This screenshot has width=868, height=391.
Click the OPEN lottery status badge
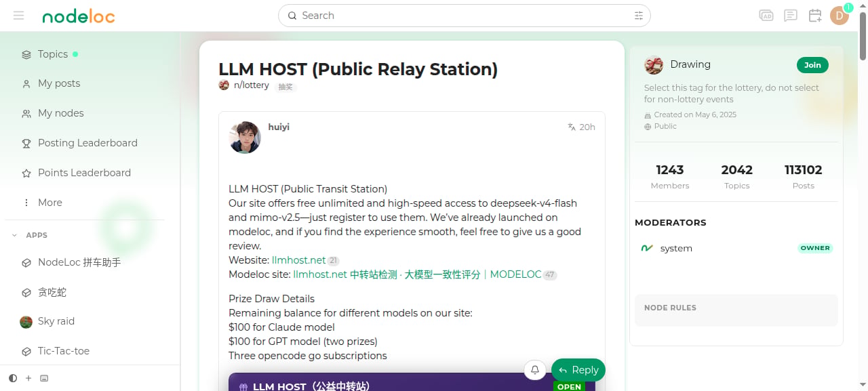click(569, 387)
